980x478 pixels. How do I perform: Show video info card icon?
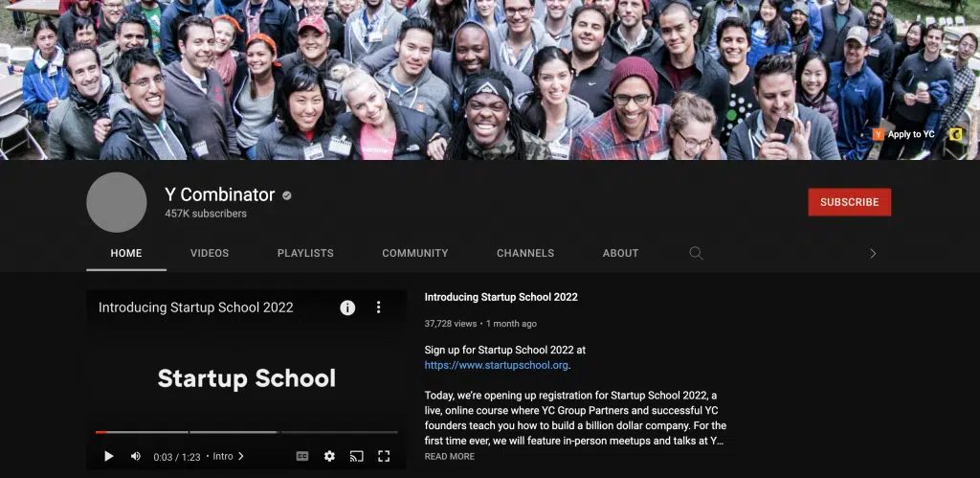347,307
